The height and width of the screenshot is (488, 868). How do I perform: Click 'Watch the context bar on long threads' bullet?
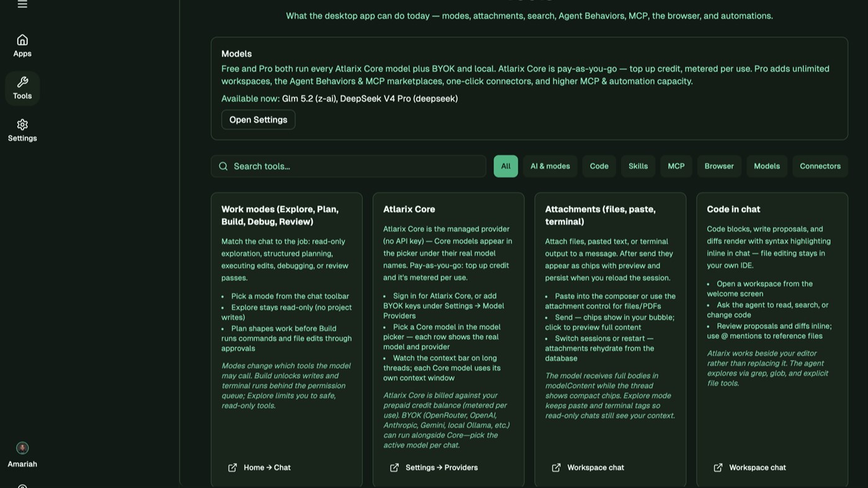[442, 368]
